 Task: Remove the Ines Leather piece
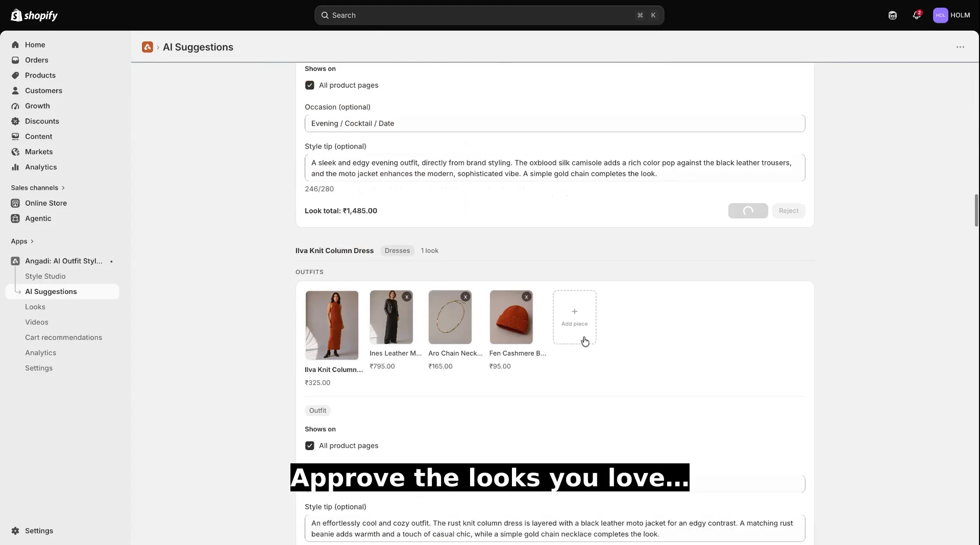coord(407,297)
